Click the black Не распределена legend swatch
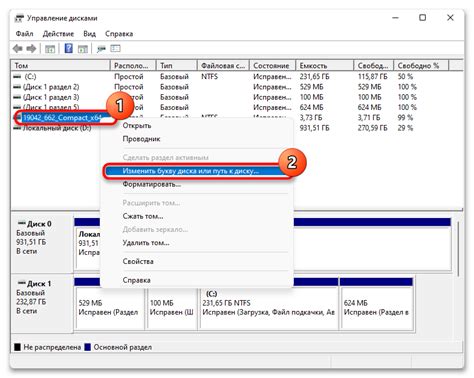The height and width of the screenshot is (378, 474). click(17, 347)
